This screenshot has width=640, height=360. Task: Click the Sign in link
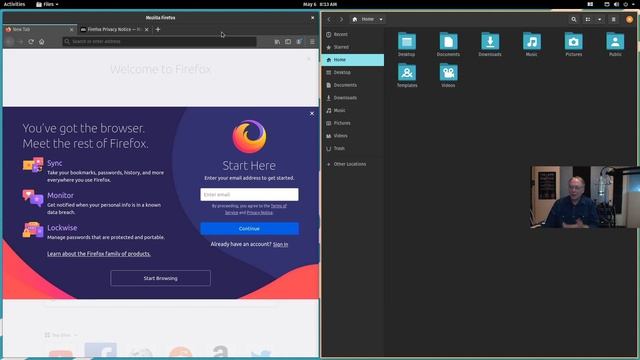click(280, 244)
